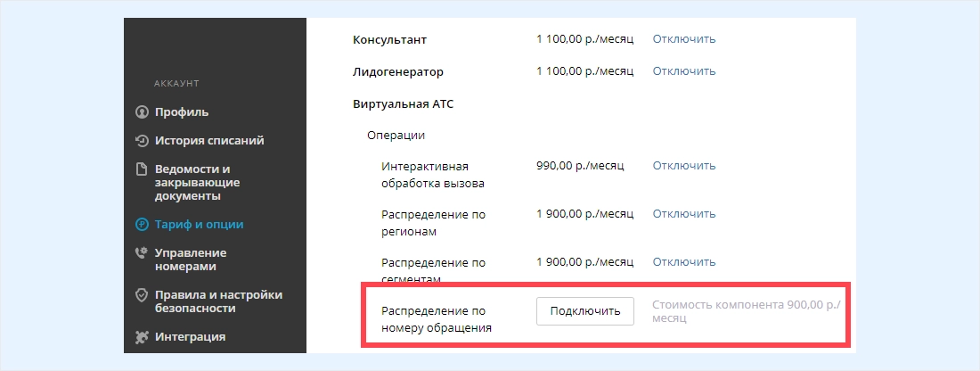
Task: Click the Ведомости document icon
Action: 142,169
